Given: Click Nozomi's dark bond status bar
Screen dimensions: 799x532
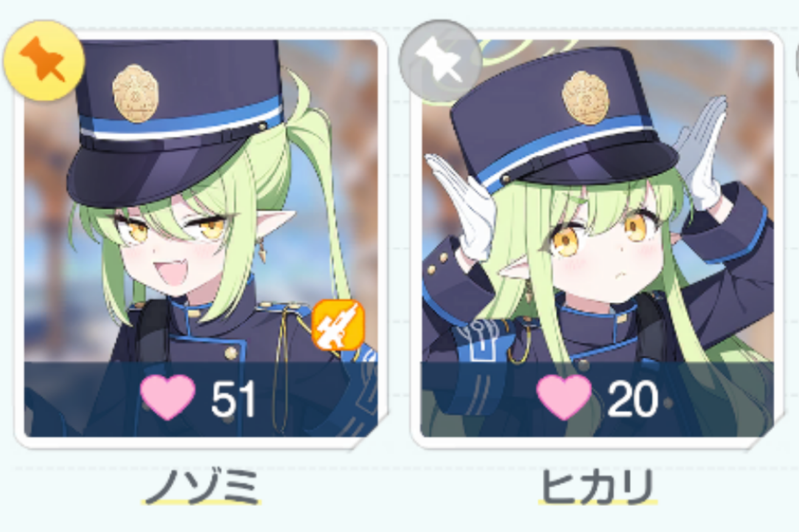Looking at the screenshot, I should coord(201,399).
